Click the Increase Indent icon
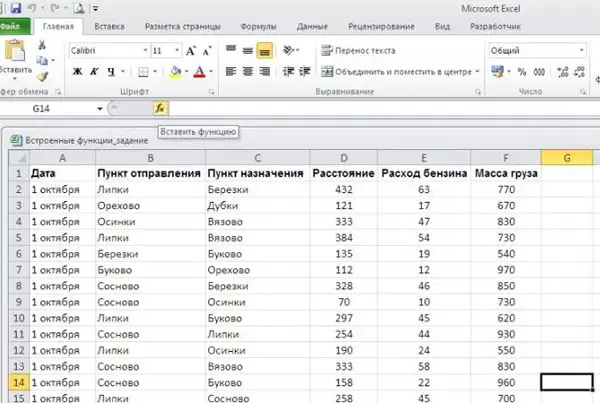Image resolution: width=600 pixels, height=403 pixels. click(x=305, y=72)
